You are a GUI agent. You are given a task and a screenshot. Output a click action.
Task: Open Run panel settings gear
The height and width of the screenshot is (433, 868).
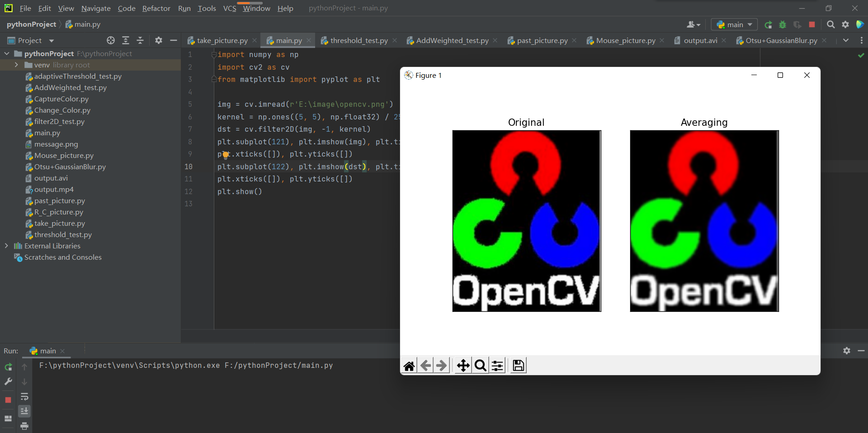pos(847,351)
